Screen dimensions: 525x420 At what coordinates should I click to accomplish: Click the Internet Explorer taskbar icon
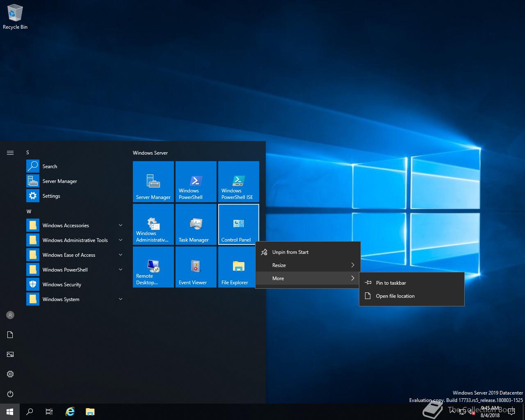[x=70, y=412]
